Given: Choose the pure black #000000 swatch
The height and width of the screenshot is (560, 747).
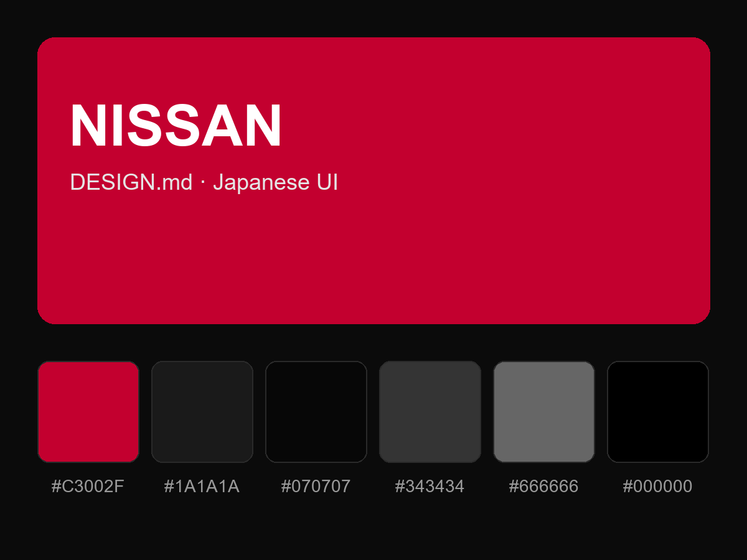Looking at the screenshot, I should (658, 412).
